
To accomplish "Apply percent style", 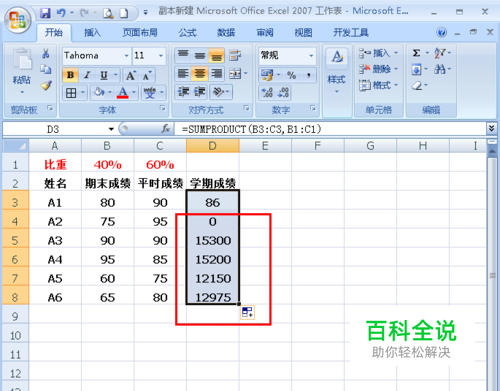I will tap(292, 75).
